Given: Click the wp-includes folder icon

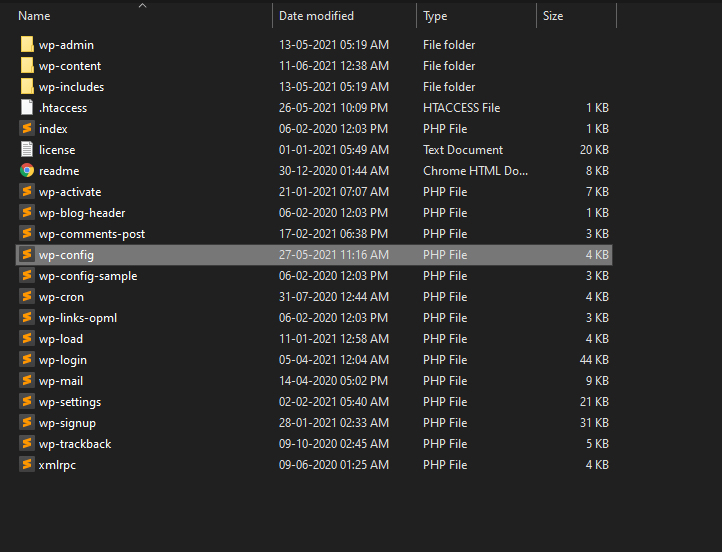Looking at the screenshot, I should click(27, 87).
